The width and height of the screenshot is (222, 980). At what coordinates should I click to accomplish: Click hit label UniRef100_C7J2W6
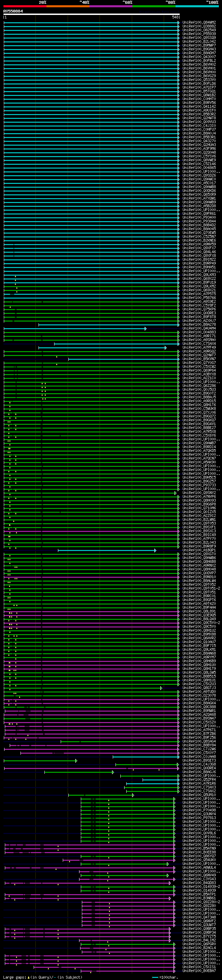pyautogui.click(x=199, y=749)
